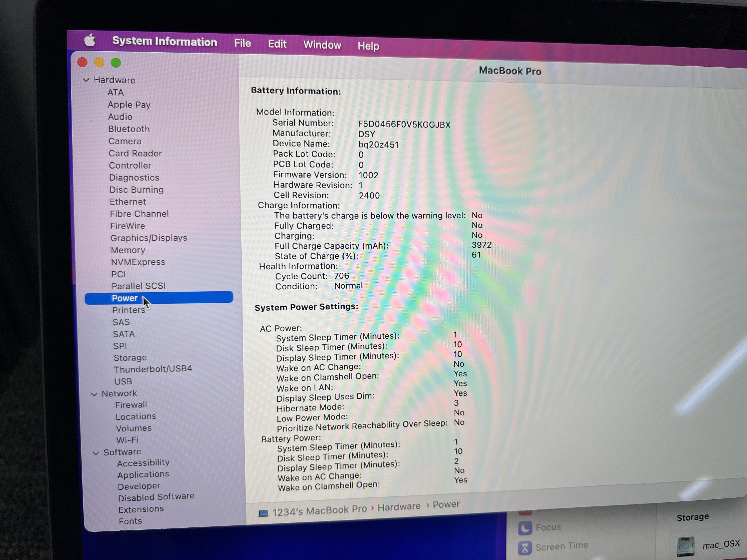This screenshot has height=560, width=747.
Task: Open Screen Time in background settings window
Action: tap(553, 547)
